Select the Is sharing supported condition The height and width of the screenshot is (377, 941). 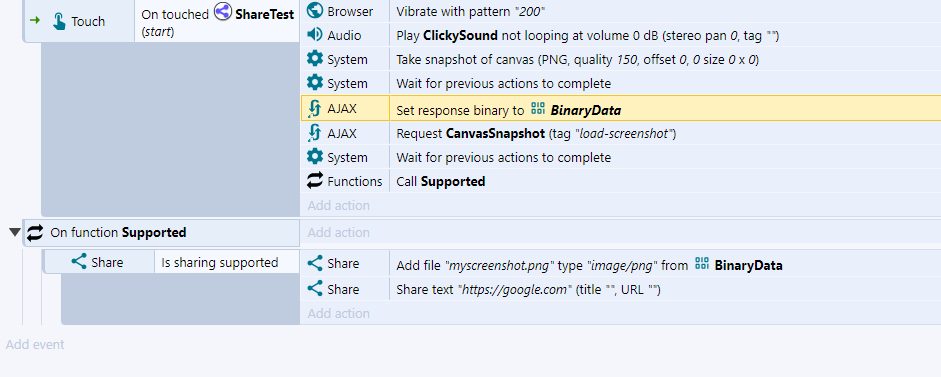pos(220,262)
